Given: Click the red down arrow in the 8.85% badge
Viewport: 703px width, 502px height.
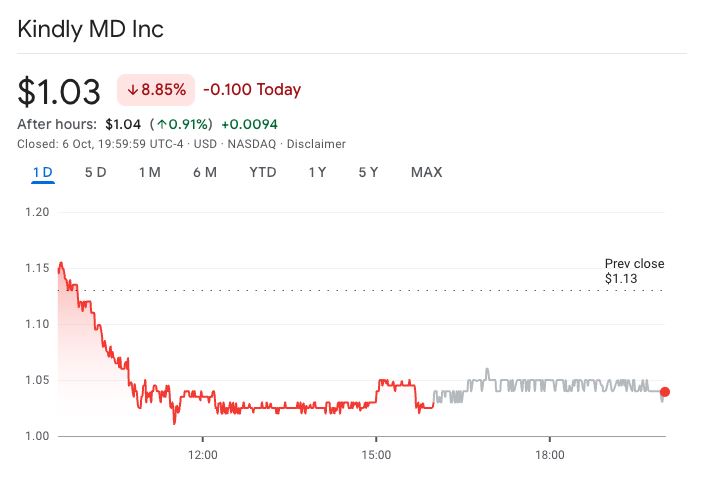Looking at the screenshot, I should 132,90.
